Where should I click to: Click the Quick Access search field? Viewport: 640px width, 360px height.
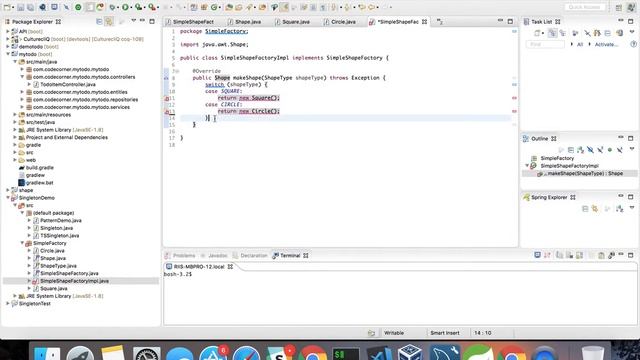pos(584,7)
